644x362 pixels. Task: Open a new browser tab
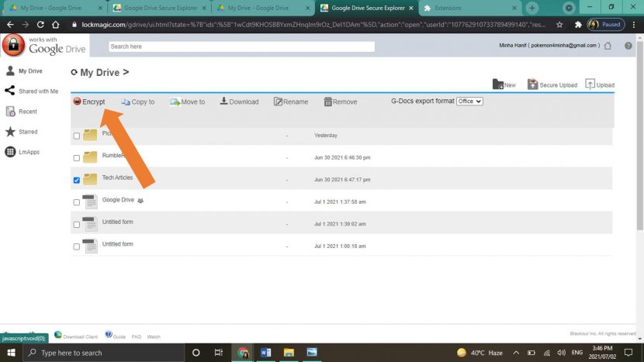[532, 8]
